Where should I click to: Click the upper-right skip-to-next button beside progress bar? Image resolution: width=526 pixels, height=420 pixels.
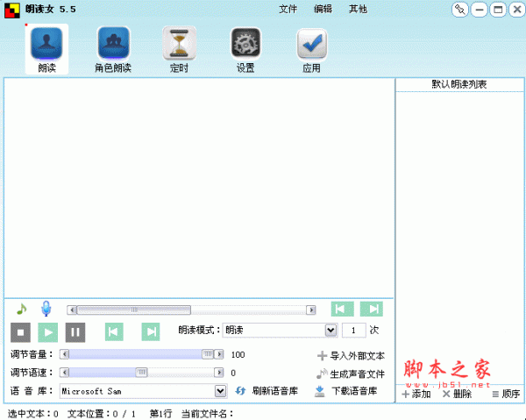[x=372, y=309]
